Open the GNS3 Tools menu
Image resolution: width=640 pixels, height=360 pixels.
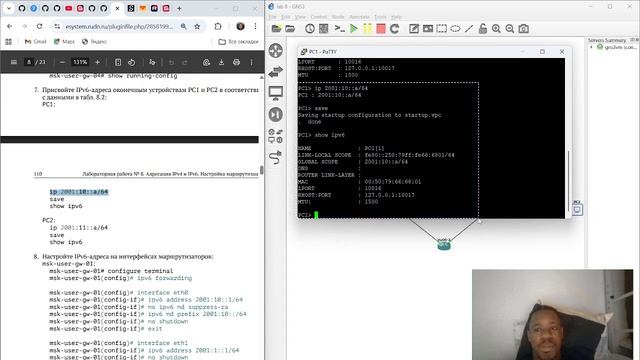380,17
